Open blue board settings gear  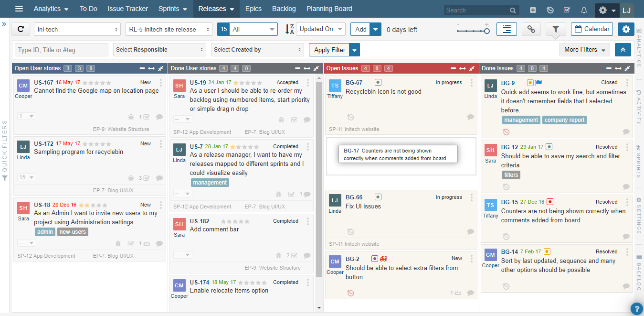pos(626,29)
